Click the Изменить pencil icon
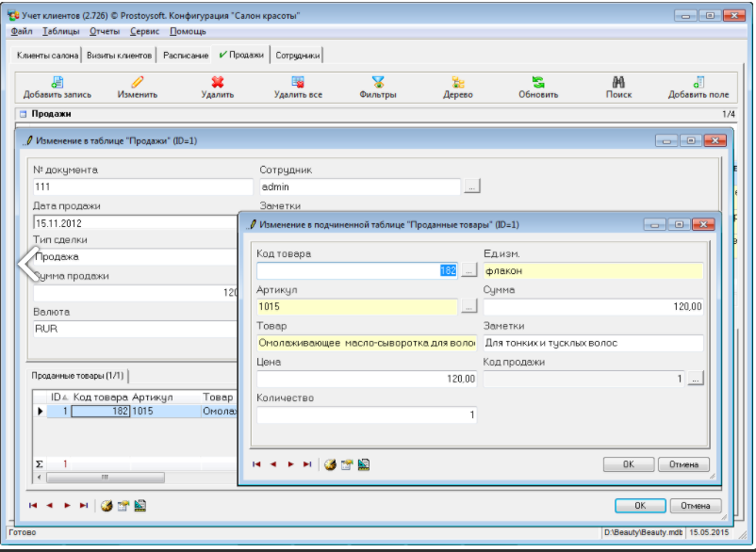The image size is (756, 552). 138,82
